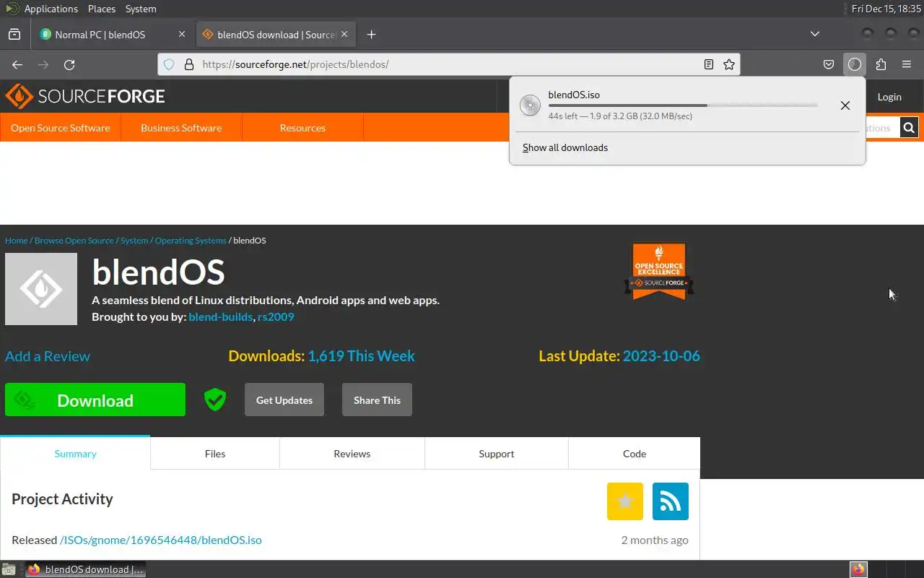Open the blend-builds author link
The width and height of the screenshot is (924, 578).
pyautogui.click(x=220, y=316)
